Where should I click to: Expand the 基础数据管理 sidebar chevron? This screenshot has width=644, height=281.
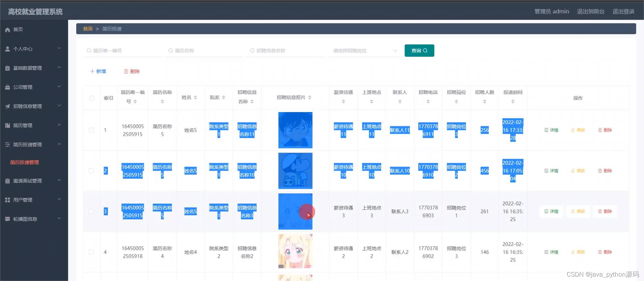(x=59, y=68)
